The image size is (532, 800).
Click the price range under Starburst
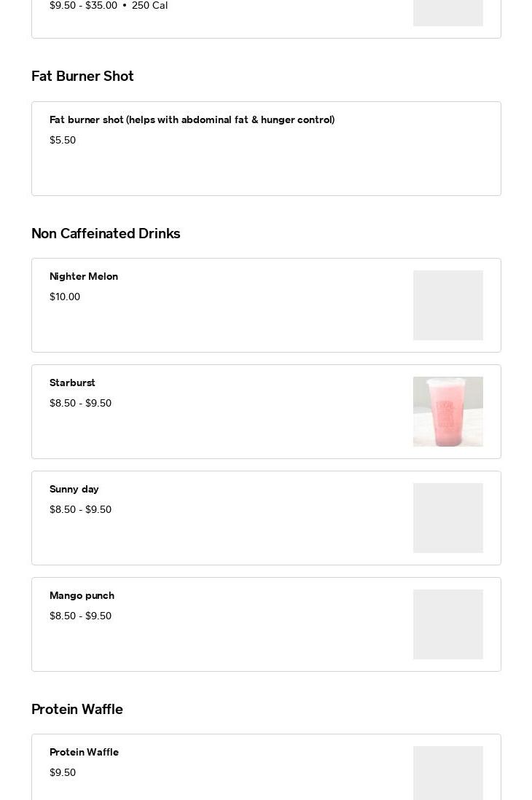coord(80,403)
